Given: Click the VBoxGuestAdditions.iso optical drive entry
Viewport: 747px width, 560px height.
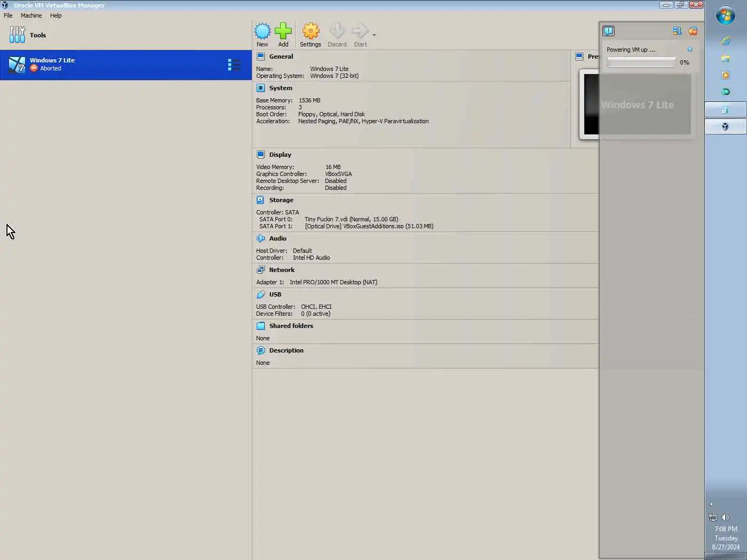Looking at the screenshot, I should pyautogui.click(x=369, y=226).
